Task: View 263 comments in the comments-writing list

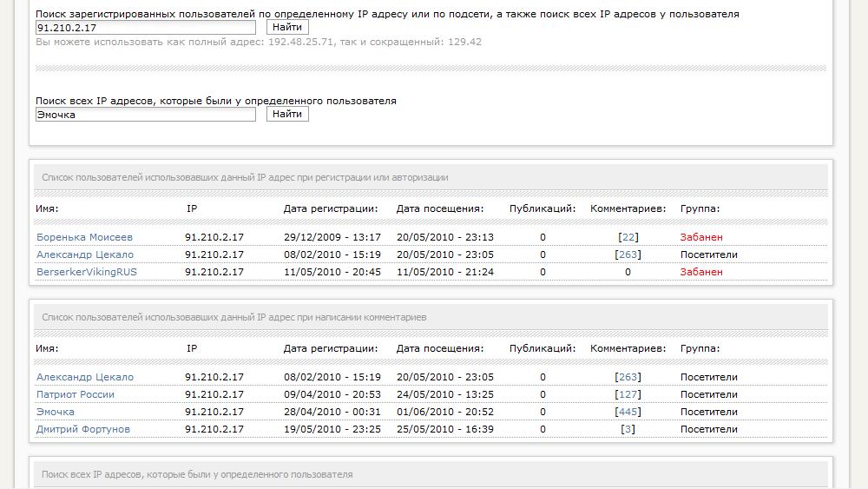Action: pos(627,377)
